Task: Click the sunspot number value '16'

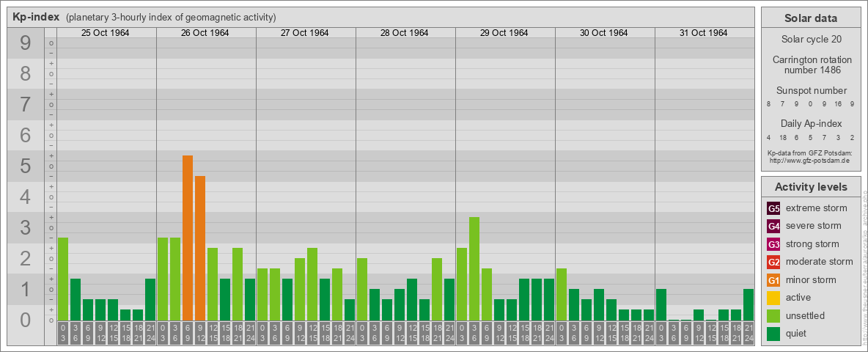Action: click(839, 104)
